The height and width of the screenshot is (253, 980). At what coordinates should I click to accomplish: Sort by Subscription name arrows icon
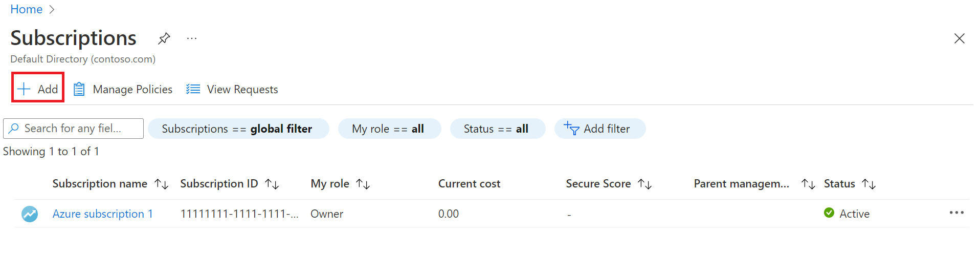click(162, 184)
